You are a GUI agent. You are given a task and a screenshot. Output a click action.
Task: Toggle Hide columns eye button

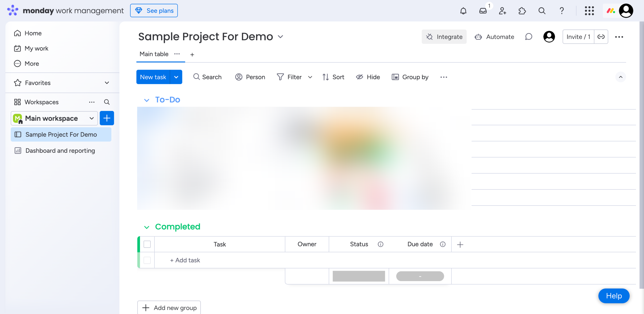click(x=368, y=77)
